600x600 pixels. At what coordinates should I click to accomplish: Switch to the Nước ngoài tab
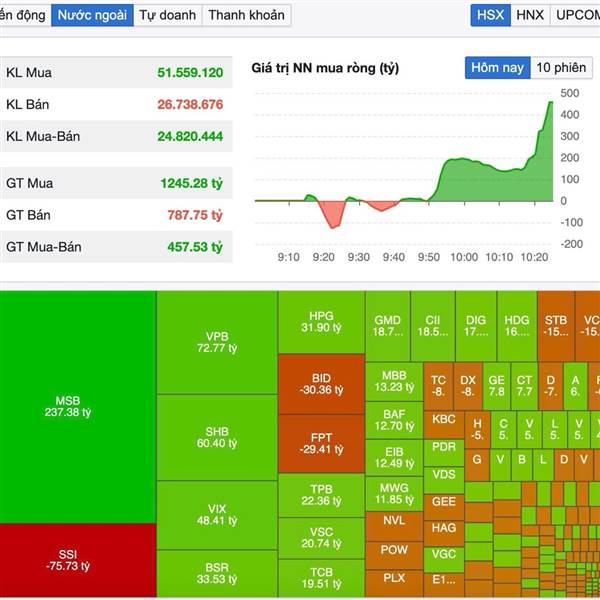(x=92, y=15)
